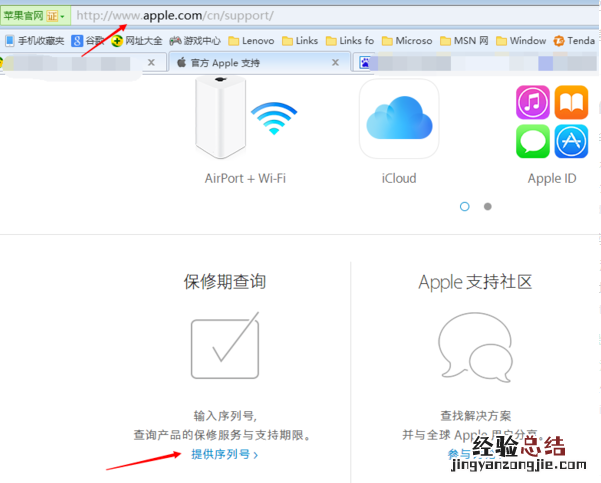Screen dimensions: 601x483
Task: Open the Lenovo bookmarks folder
Action: pos(251,41)
